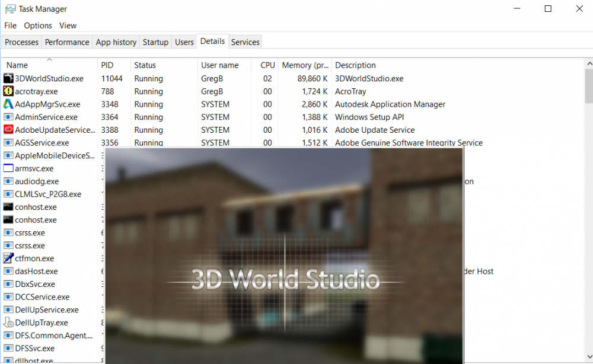Click the DellUpTray.exe gear icon
This screenshot has width=593, height=364.
click(8, 323)
